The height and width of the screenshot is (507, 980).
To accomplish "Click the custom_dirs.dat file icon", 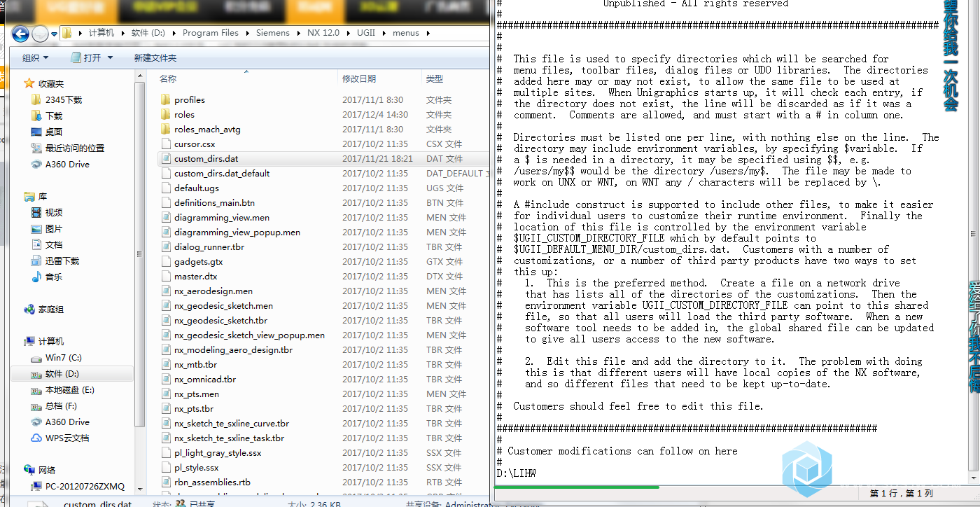I will tap(165, 159).
